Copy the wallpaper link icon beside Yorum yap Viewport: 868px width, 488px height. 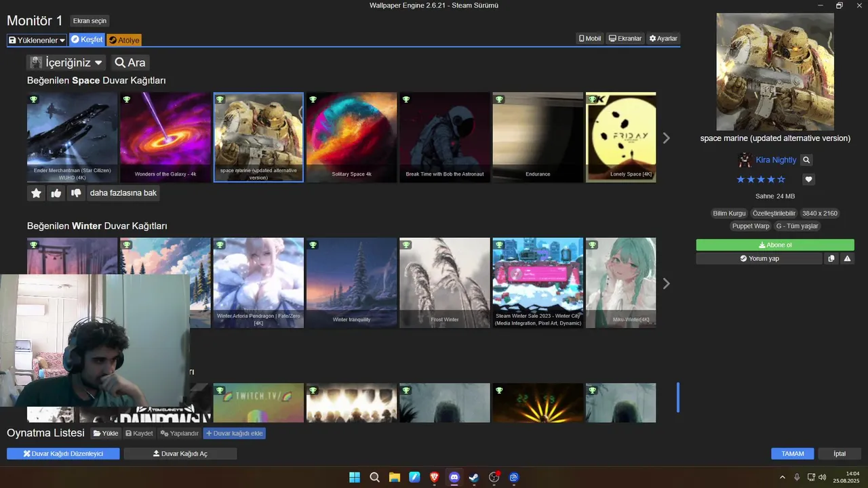[831, 258]
